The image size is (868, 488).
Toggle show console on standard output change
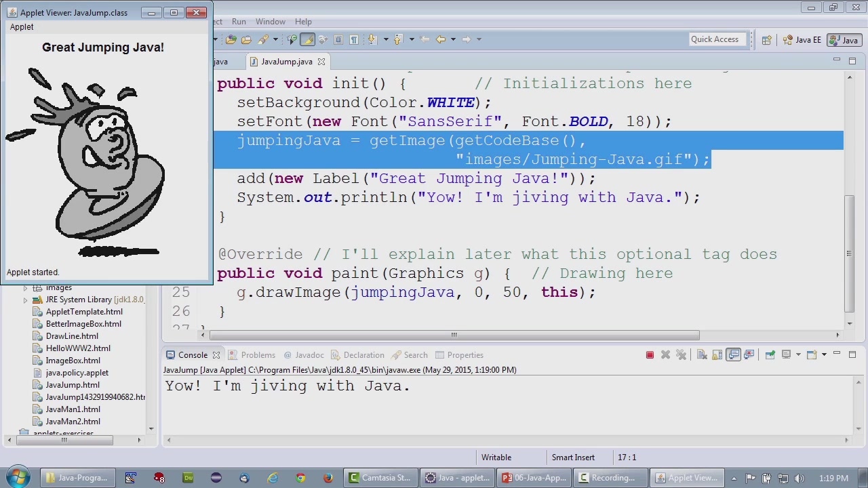pos(733,354)
